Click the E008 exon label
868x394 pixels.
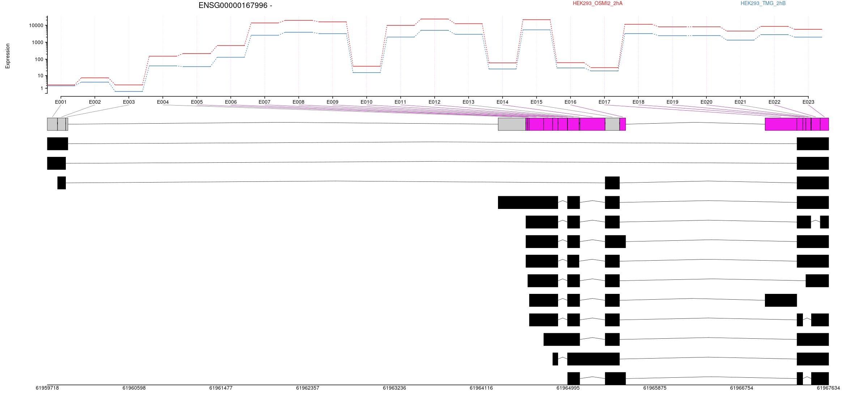pos(298,102)
